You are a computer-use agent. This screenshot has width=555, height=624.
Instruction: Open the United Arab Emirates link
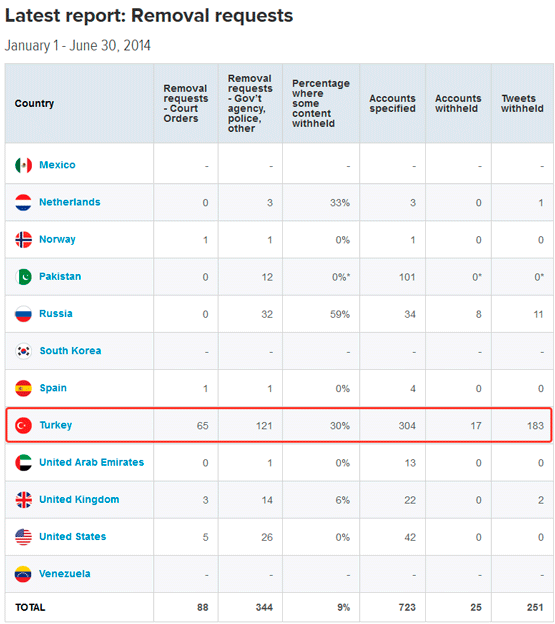coord(92,462)
